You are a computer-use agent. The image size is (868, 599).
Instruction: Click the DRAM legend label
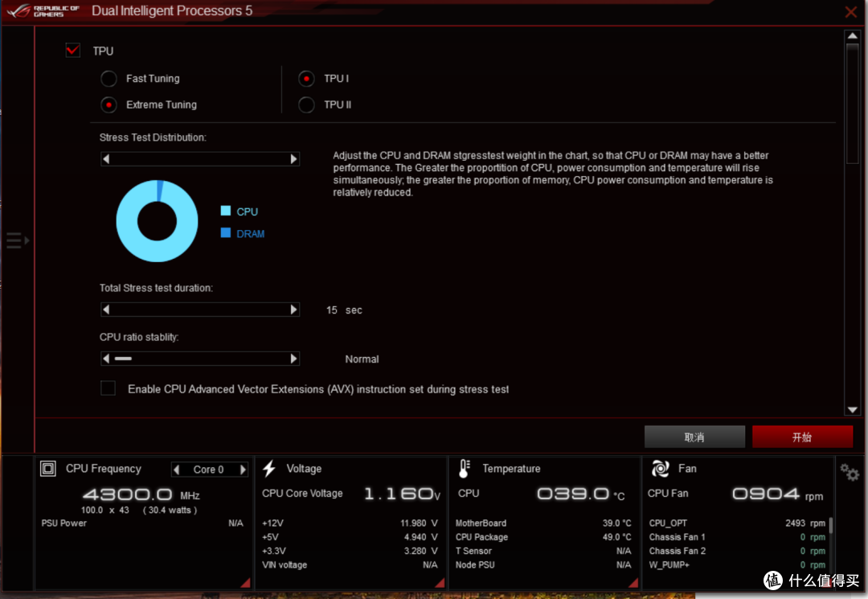tap(250, 234)
